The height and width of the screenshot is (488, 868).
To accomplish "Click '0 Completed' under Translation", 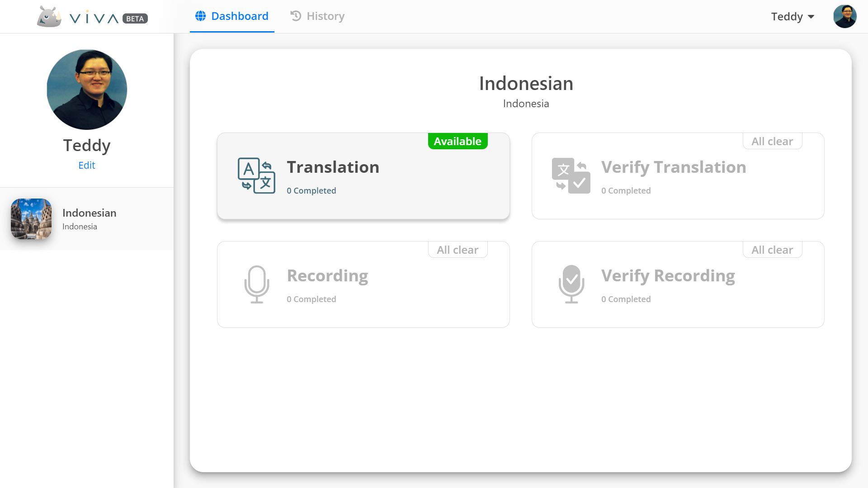I will pyautogui.click(x=311, y=190).
